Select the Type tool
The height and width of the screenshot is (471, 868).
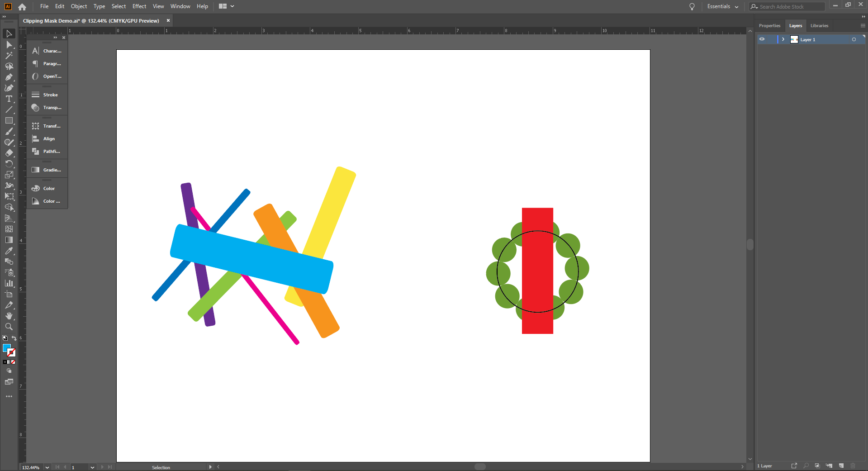coord(9,99)
